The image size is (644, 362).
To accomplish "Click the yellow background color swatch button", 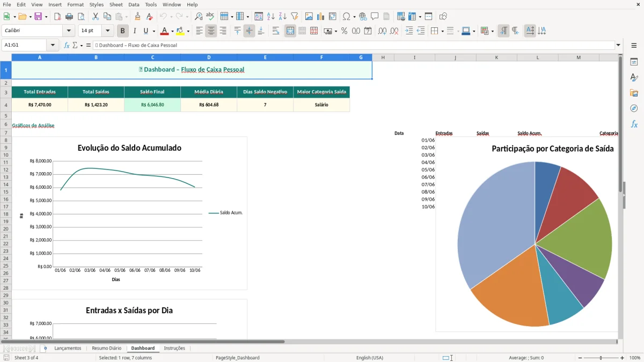I will (180, 31).
